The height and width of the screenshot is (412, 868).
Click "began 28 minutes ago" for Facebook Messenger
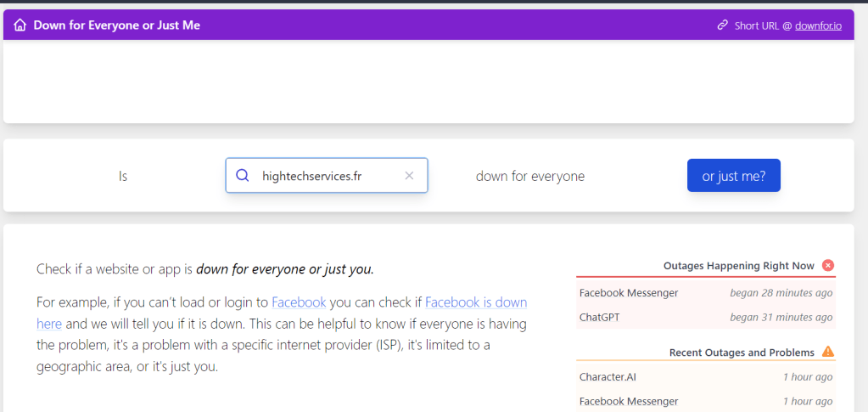[781, 293]
